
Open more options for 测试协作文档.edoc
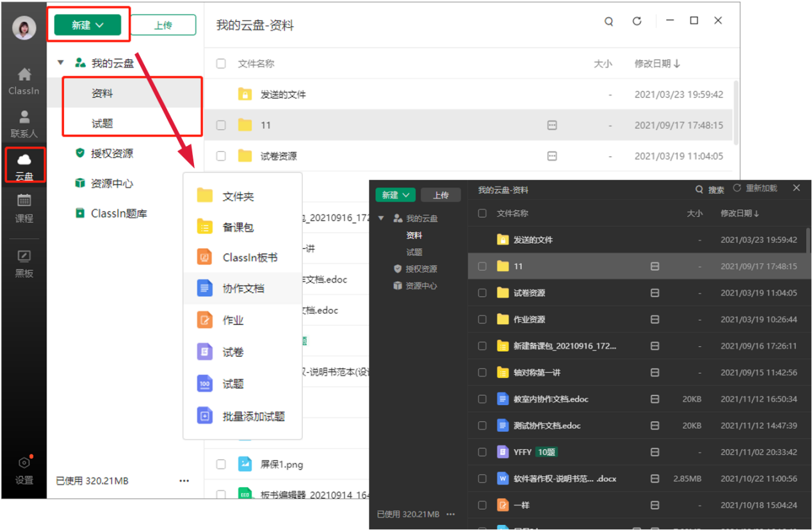pos(654,426)
